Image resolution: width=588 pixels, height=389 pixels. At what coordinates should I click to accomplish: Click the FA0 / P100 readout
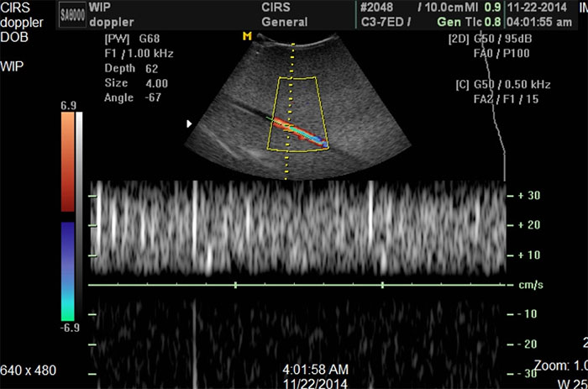[x=501, y=53]
